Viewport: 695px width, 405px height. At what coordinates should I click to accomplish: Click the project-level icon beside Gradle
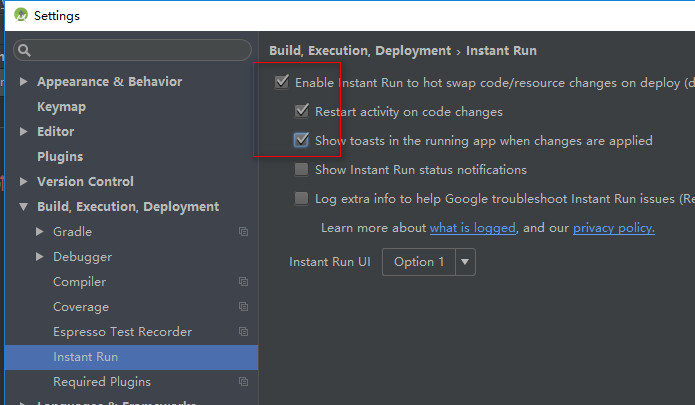(243, 231)
